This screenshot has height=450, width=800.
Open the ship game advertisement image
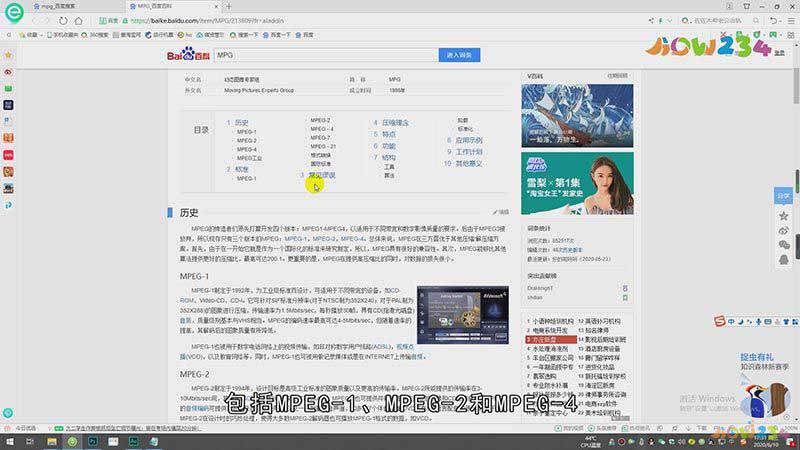click(x=577, y=116)
